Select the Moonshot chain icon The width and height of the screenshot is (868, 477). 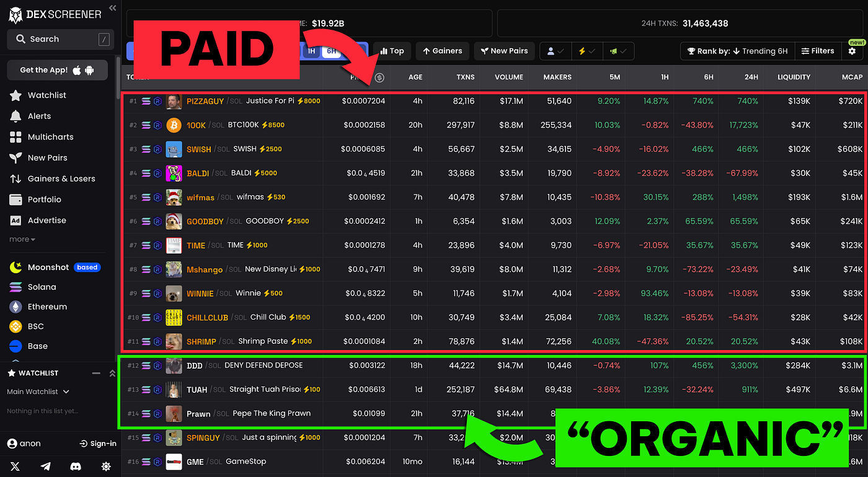tap(15, 267)
